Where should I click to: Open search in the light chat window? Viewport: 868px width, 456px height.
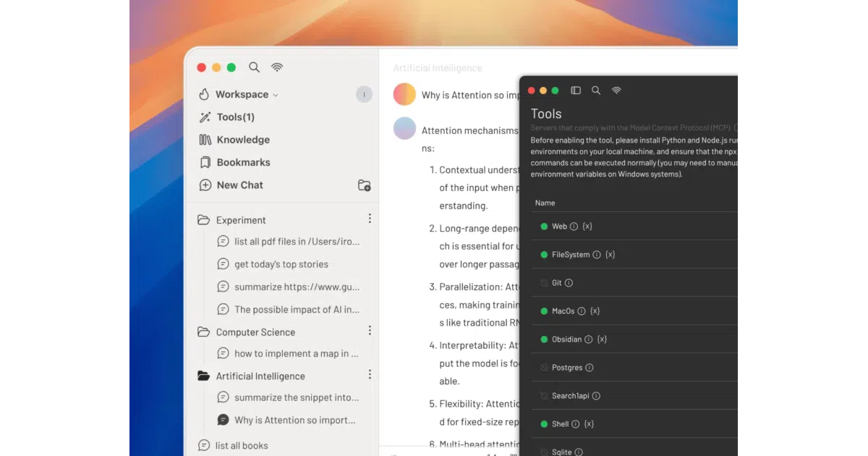pos(254,67)
